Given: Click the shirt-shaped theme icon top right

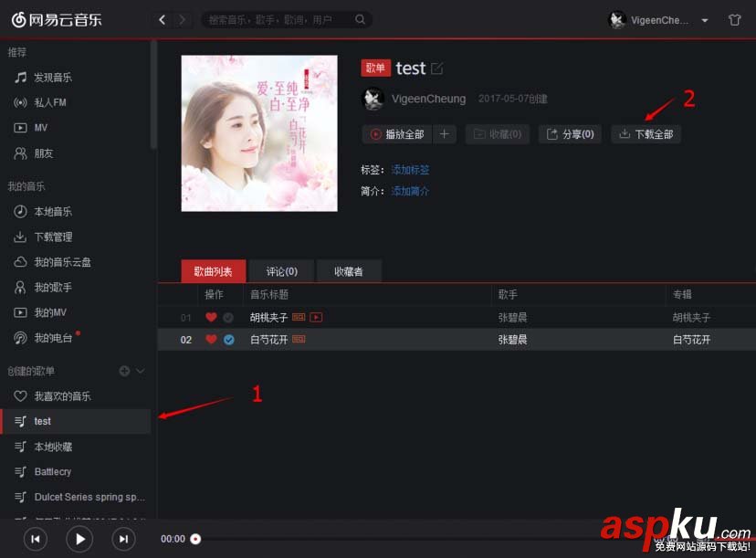Looking at the screenshot, I should 735,19.
